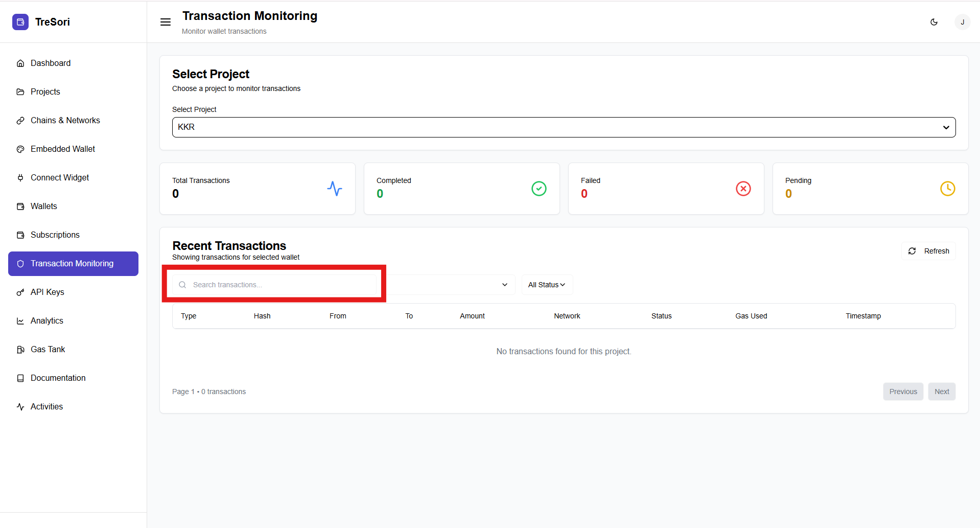The width and height of the screenshot is (980, 528).
Task: Go to Dashboard in the sidebar
Action: pyautogui.click(x=51, y=63)
